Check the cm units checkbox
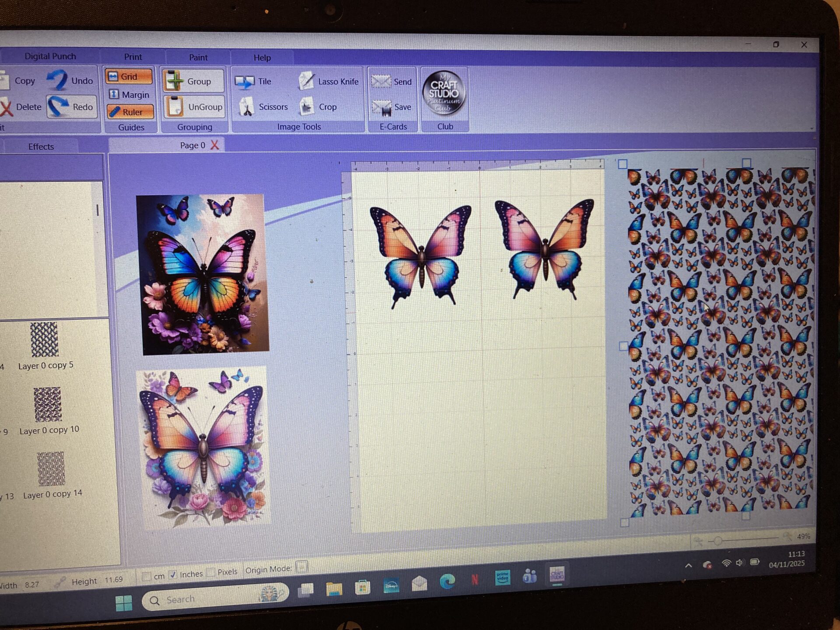The image size is (840, 630). coord(147,576)
